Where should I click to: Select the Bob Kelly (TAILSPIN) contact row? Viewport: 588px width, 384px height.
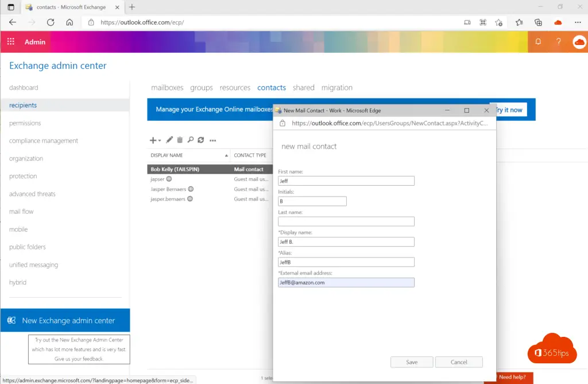coord(210,169)
